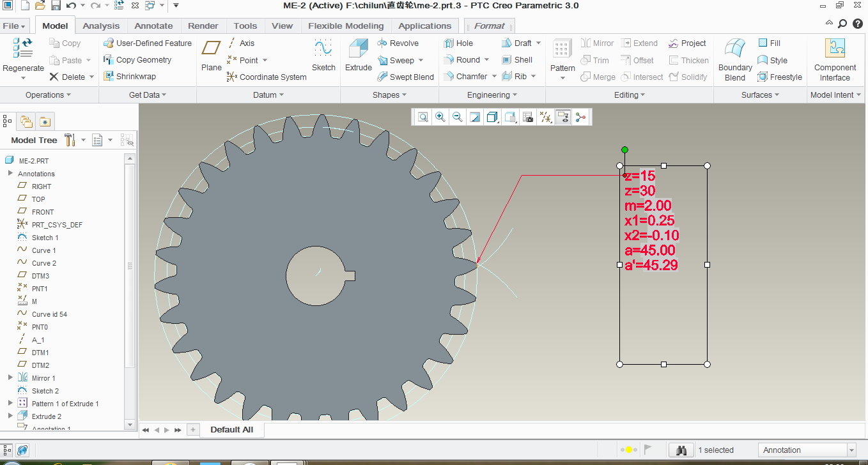Create a new file from quick access toolbar
The width and height of the screenshot is (868, 465).
click(x=25, y=6)
